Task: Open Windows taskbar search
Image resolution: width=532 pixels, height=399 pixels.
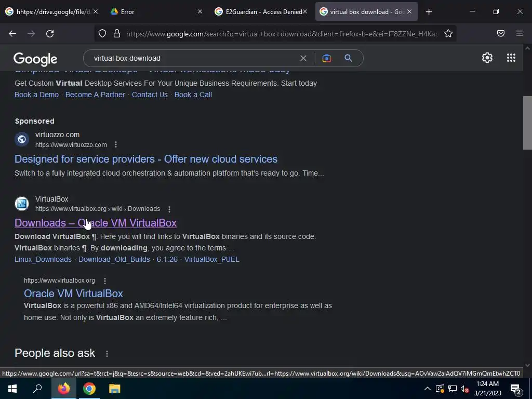Action: coord(37,388)
